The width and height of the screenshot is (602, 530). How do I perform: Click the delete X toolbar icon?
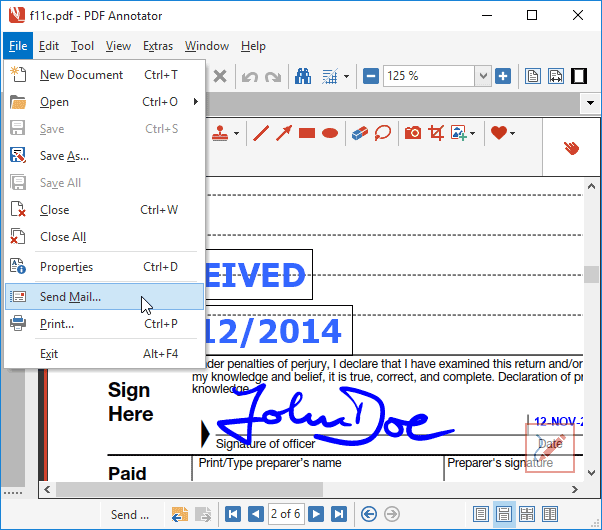(x=220, y=76)
